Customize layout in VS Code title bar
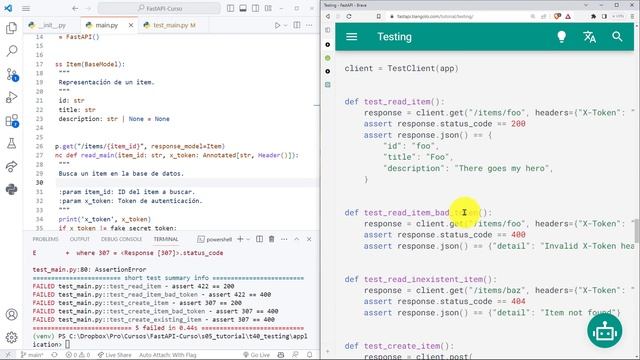This screenshot has width=640, height=360. point(268,8)
